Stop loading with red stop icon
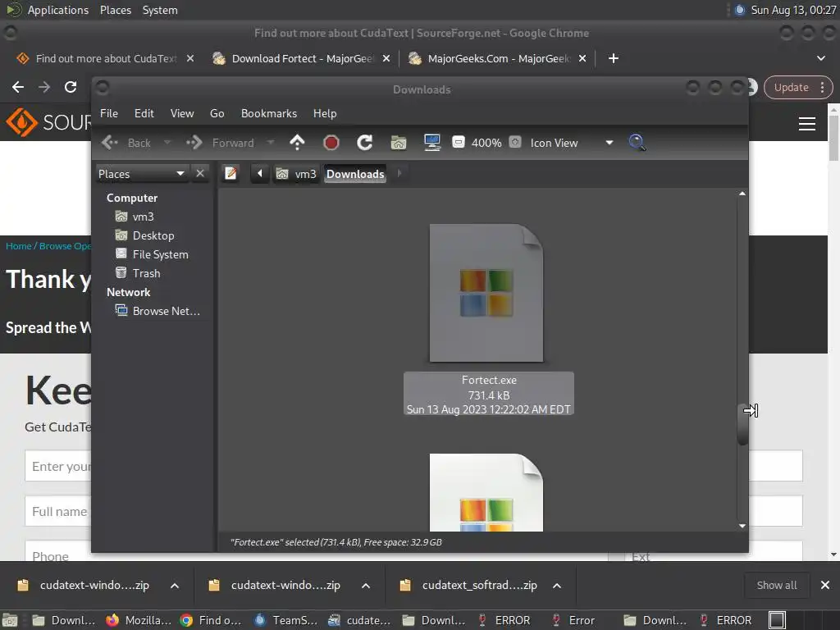 pos(331,143)
